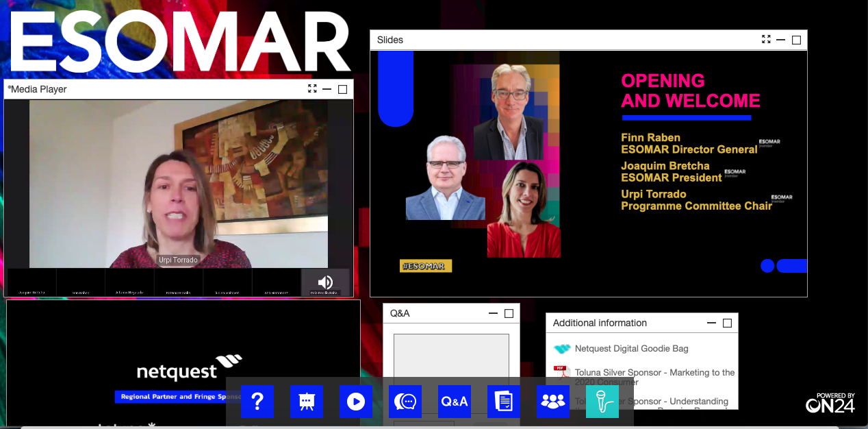
Task: Minimize the Additional information window
Action: click(712, 323)
